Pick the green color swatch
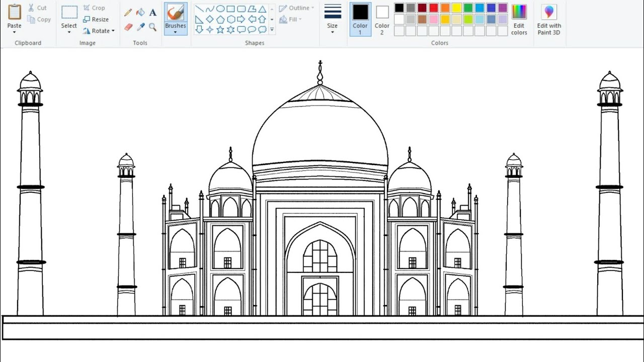The height and width of the screenshot is (362, 644). 468,8
